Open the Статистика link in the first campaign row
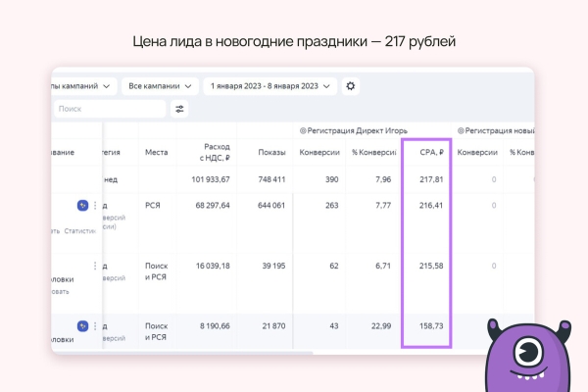 (80, 231)
